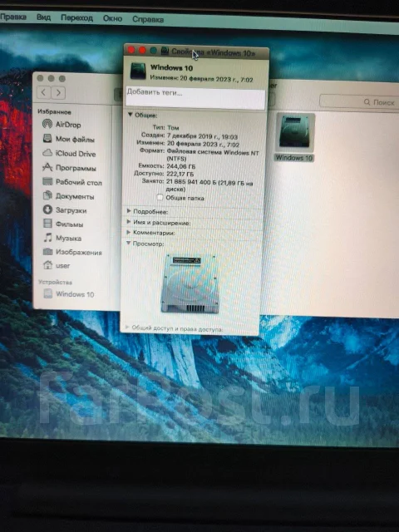The width and height of the screenshot is (399, 532).
Task: Click the Добавить теги field
Action: pos(195,98)
